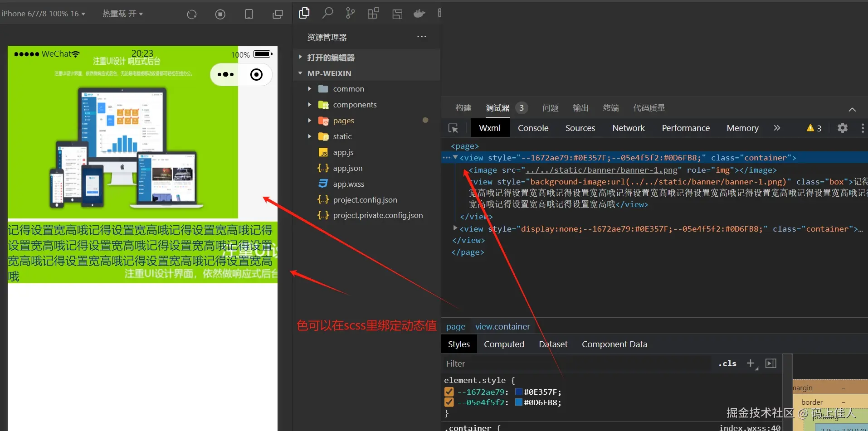Screen dimensions: 868x431
Task: Open the resource manager more options menu
Action: (422, 37)
